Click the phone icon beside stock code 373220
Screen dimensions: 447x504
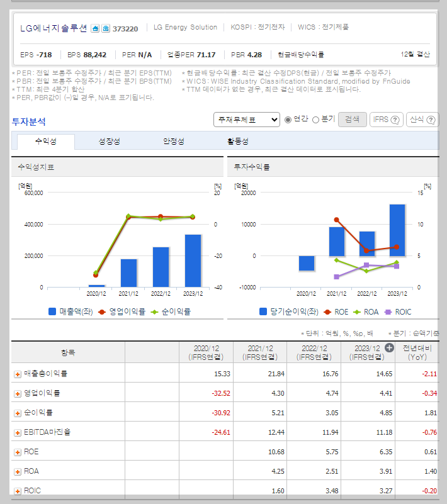(x=106, y=28)
